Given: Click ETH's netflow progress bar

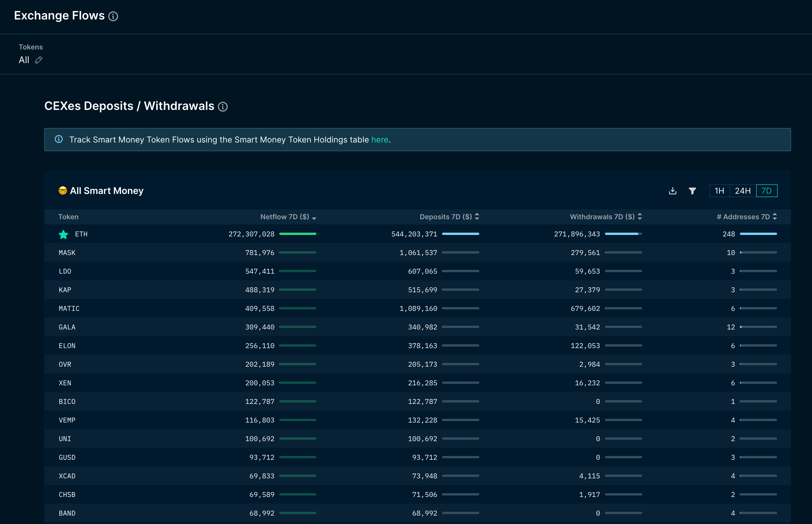Looking at the screenshot, I should [x=298, y=234].
